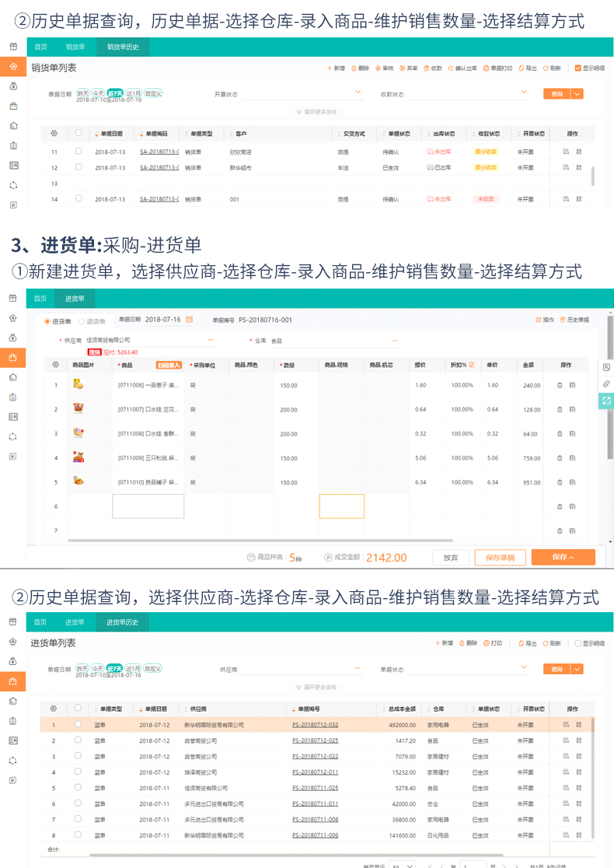Click the empty 商品 input cell in row 6
Image resolution: width=614 pixels, height=868 pixels.
coord(148,506)
